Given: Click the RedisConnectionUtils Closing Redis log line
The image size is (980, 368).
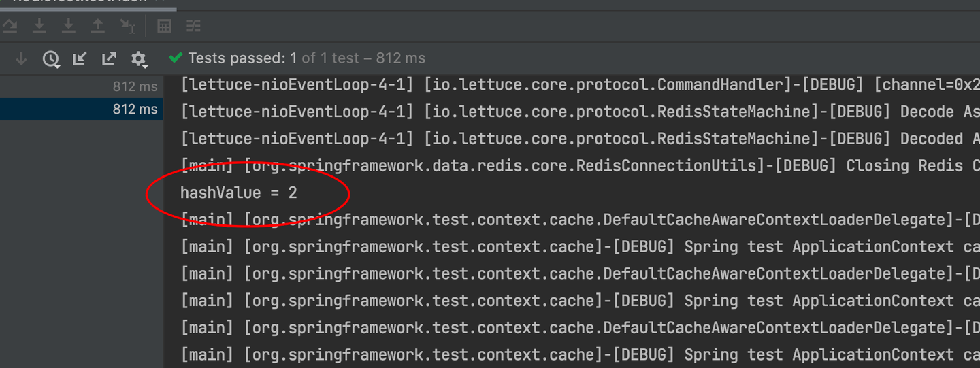Looking at the screenshot, I should pos(578,166).
